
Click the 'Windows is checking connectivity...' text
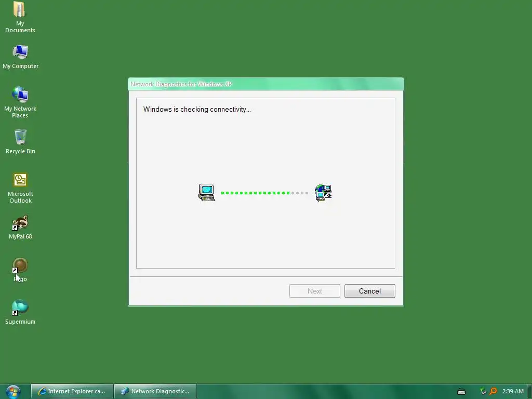(197, 109)
